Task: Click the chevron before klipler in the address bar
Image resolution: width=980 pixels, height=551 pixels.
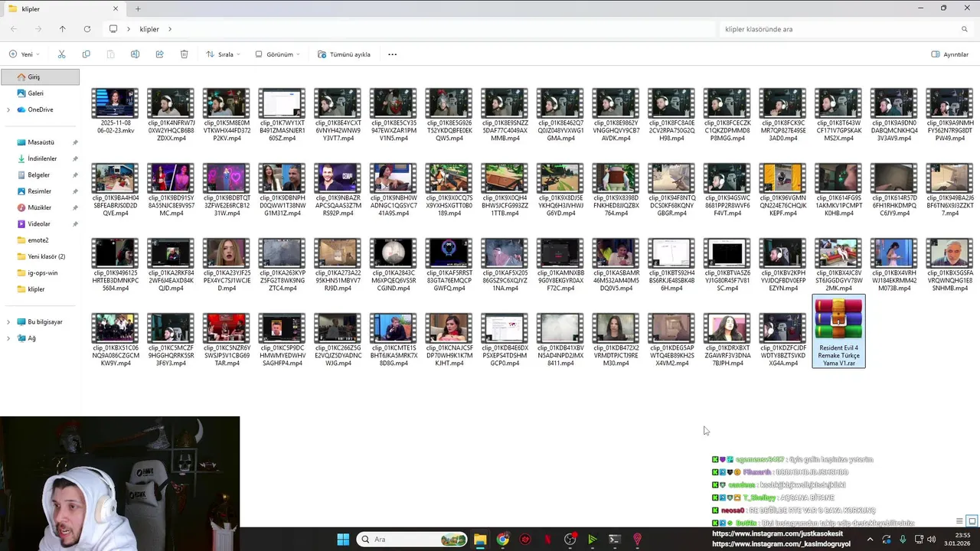Action: (x=129, y=29)
